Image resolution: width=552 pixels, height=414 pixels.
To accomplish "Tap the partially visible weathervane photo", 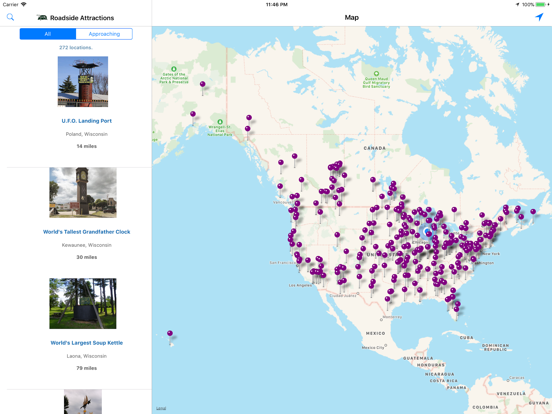I will click(83, 402).
